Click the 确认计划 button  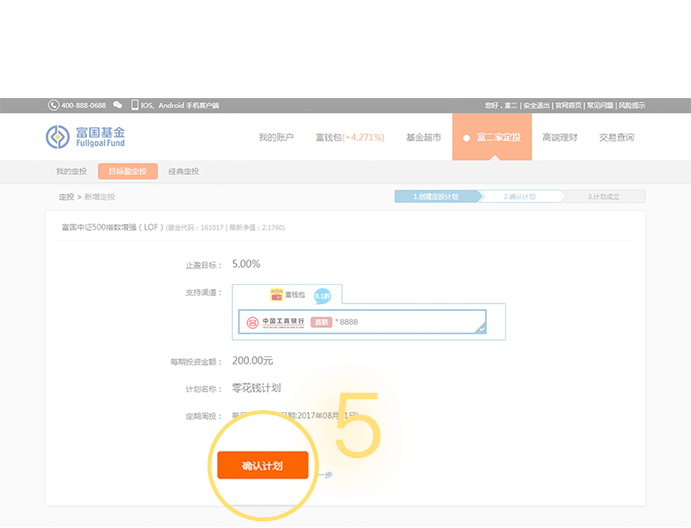pyautogui.click(x=262, y=466)
